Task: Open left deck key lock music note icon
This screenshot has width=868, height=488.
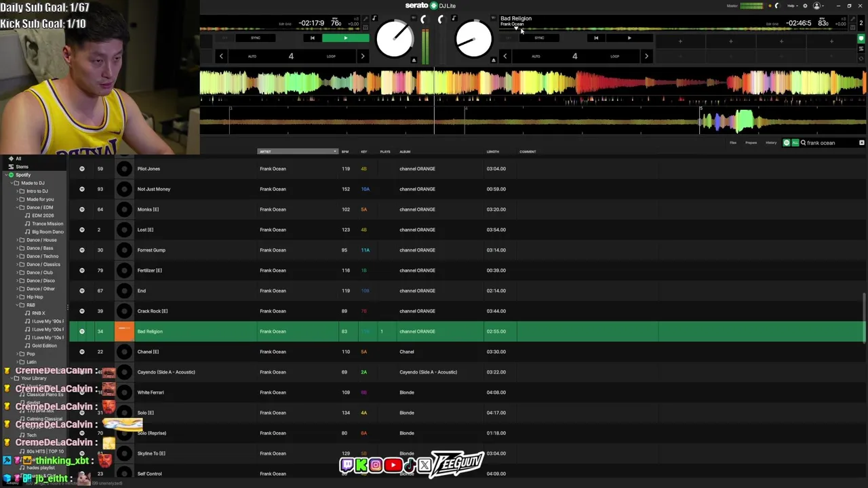Action: click(374, 18)
